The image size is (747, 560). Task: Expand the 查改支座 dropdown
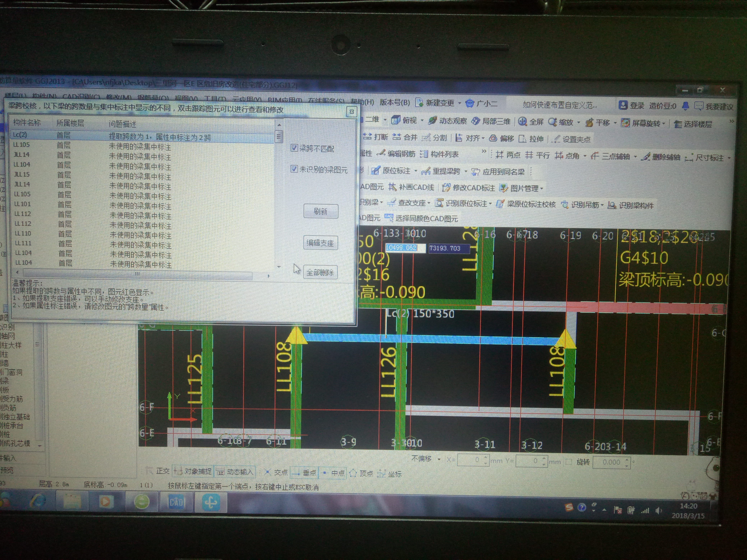coord(429,203)
